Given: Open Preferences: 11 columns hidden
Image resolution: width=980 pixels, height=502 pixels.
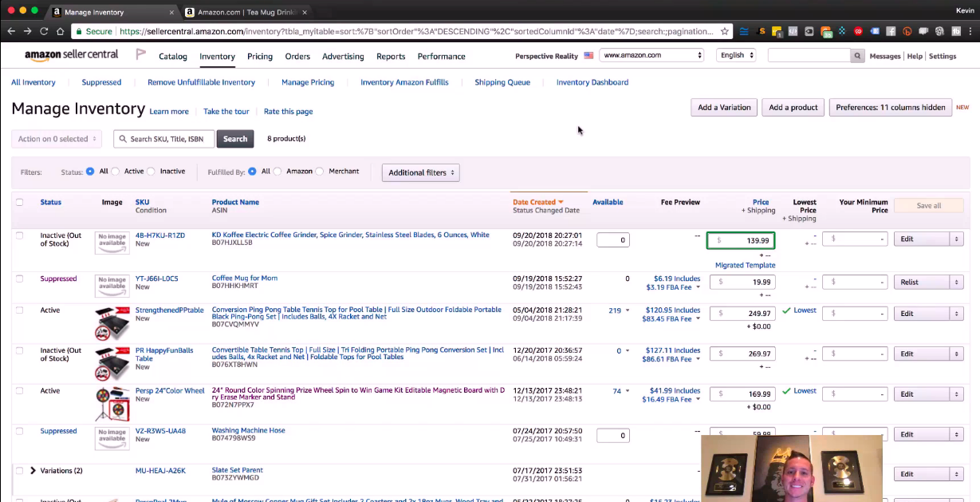Looking at the screenshot, I should pos(891,107).
